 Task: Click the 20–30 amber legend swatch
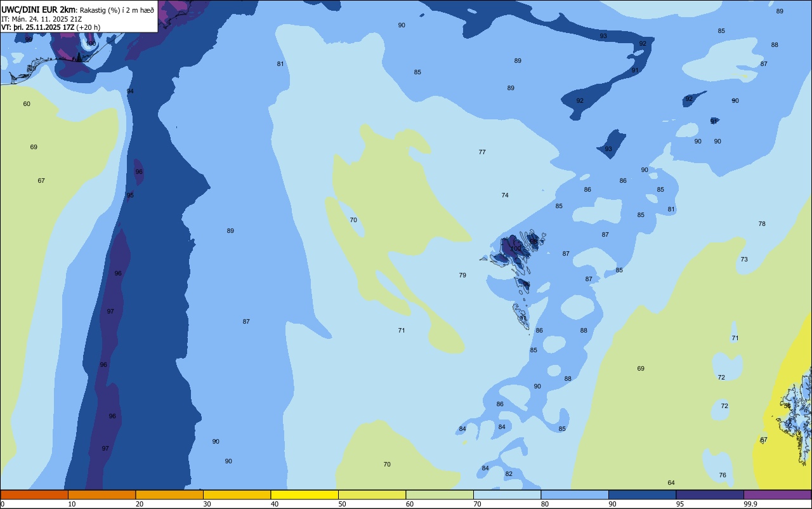click(169, 494)
